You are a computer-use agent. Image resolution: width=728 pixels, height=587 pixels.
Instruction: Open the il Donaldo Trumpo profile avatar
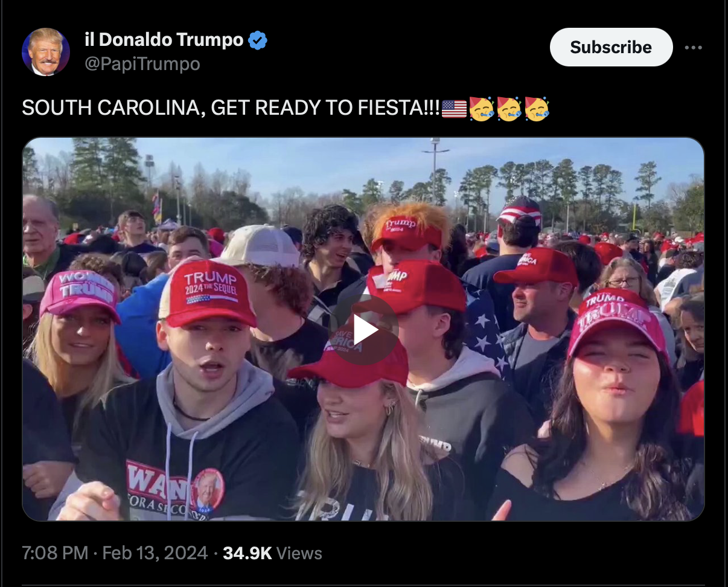pos(46,52)
